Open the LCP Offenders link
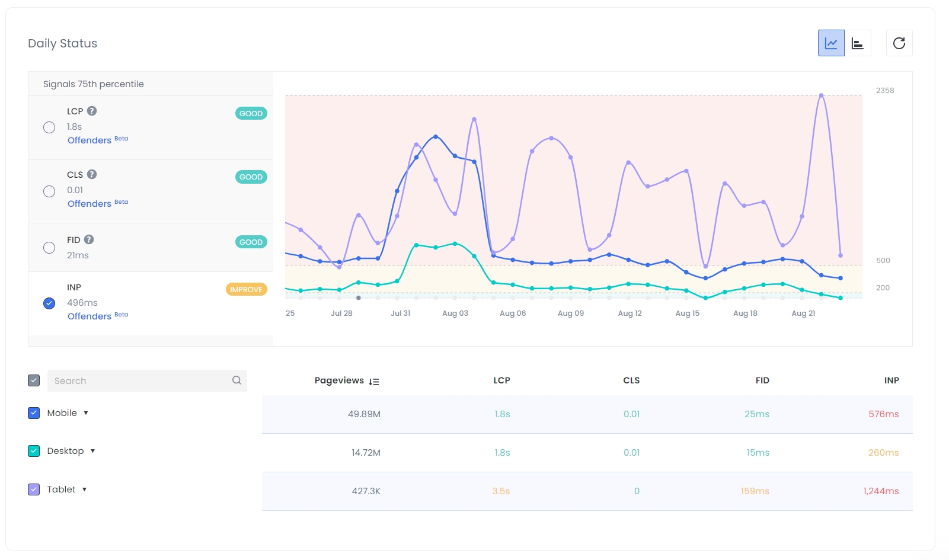Image resolution: width=949 pixels, height=560 pixels. [x=90, y=140]
